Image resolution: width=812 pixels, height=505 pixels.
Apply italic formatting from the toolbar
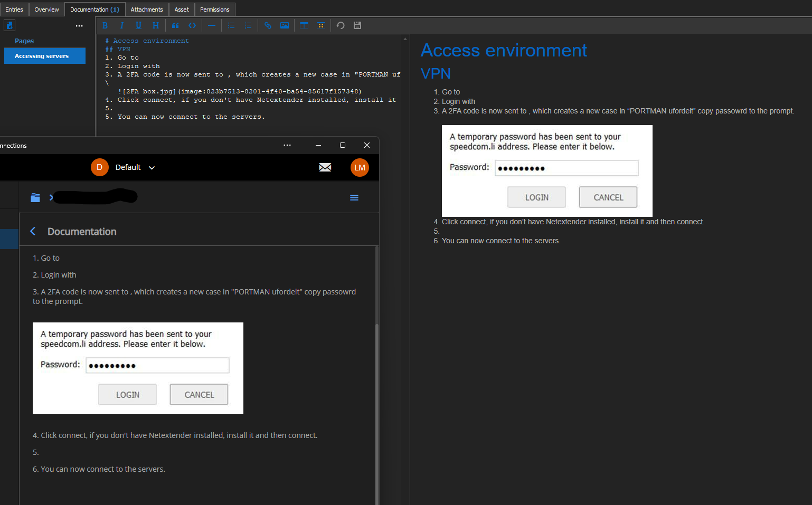click(x=121, y=25)
